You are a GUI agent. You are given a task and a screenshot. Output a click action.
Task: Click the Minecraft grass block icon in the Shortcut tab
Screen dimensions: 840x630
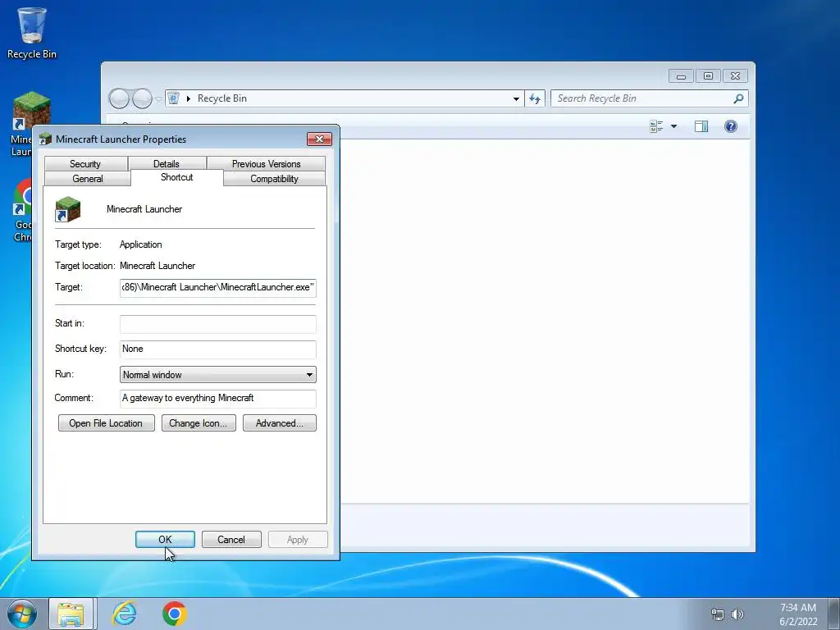coord(67,209)
